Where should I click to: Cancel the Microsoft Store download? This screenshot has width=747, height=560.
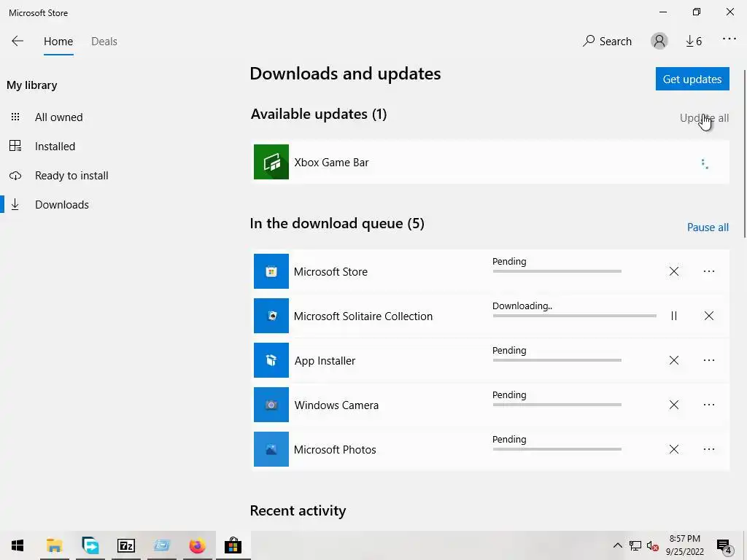(673, 271)
